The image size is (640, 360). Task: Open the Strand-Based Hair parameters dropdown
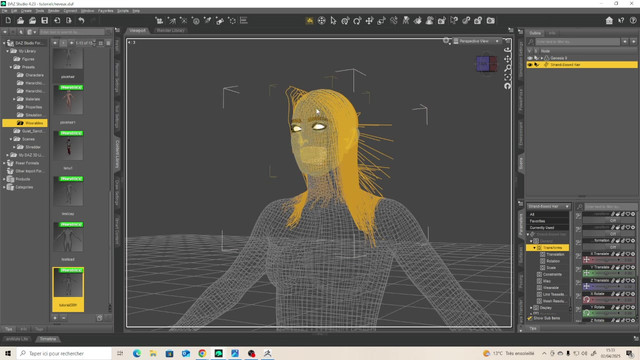(x=549, y=207)
